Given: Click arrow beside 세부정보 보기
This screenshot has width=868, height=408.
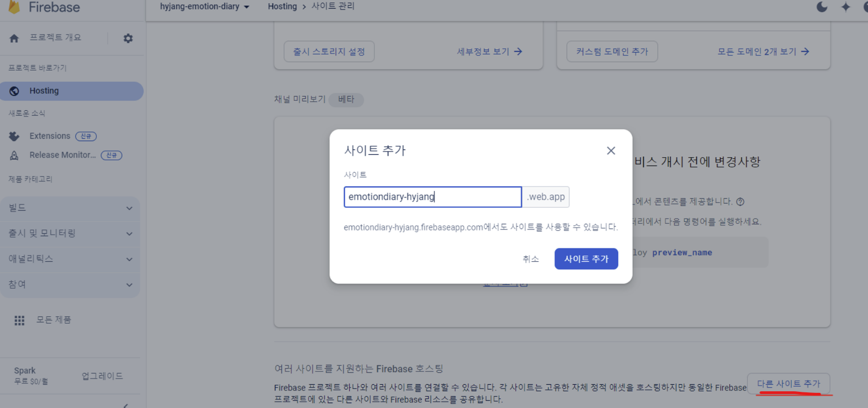Looking at the screenshot, I should [x=518, y=52].
